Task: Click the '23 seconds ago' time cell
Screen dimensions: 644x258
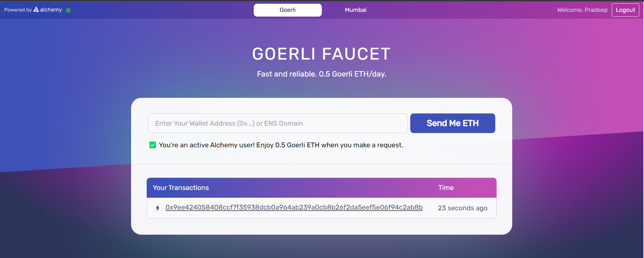Action: (x=463, y=208)
